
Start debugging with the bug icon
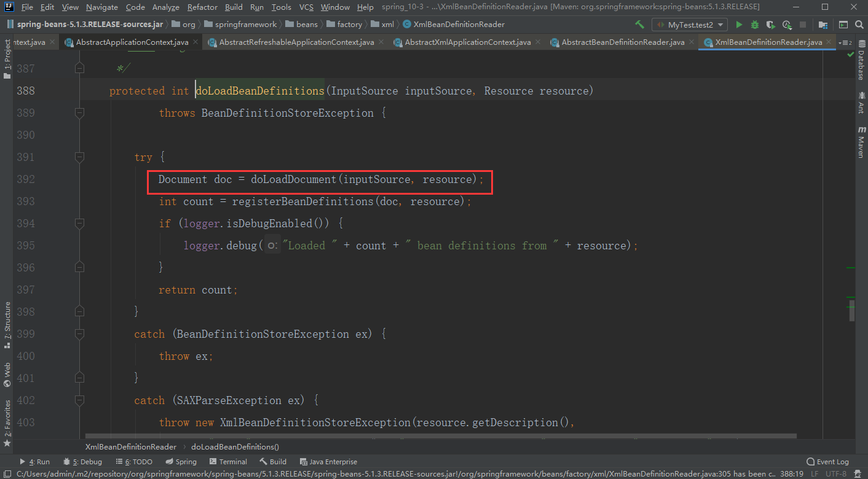coord(755,25)
